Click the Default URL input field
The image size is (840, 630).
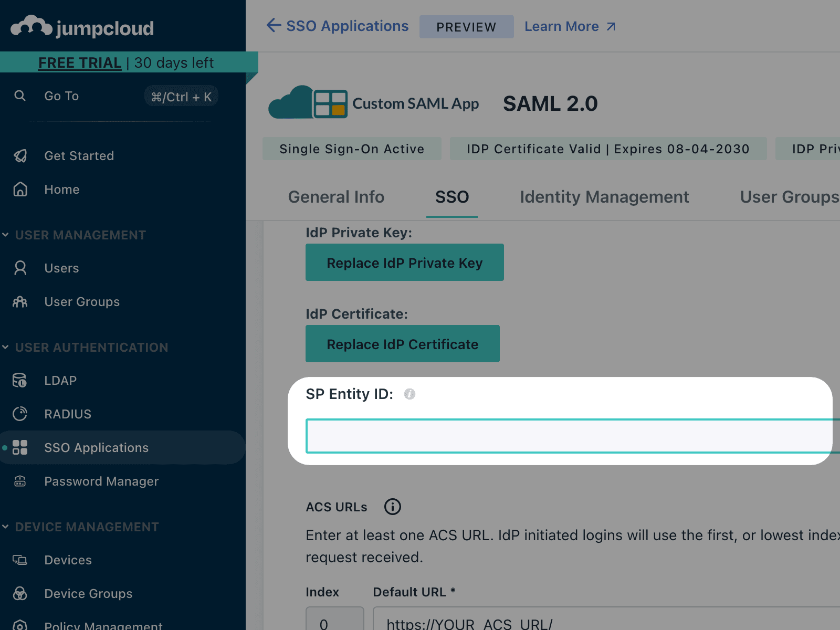coord(606,618)
